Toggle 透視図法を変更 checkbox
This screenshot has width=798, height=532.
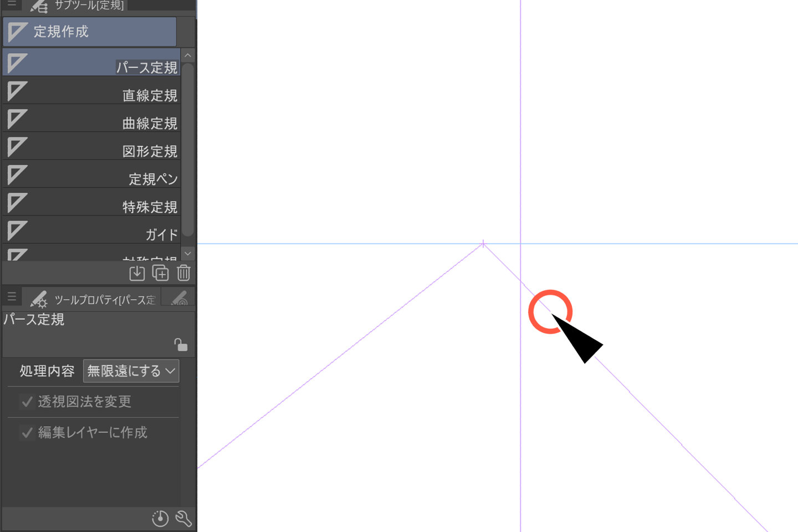coord(27,402)
